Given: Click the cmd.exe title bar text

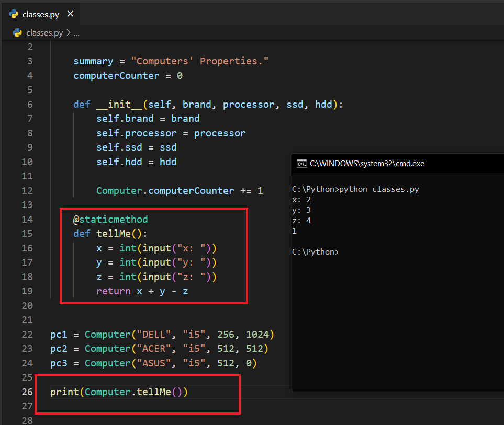Looking at the screenshot, I should [367, 163].
